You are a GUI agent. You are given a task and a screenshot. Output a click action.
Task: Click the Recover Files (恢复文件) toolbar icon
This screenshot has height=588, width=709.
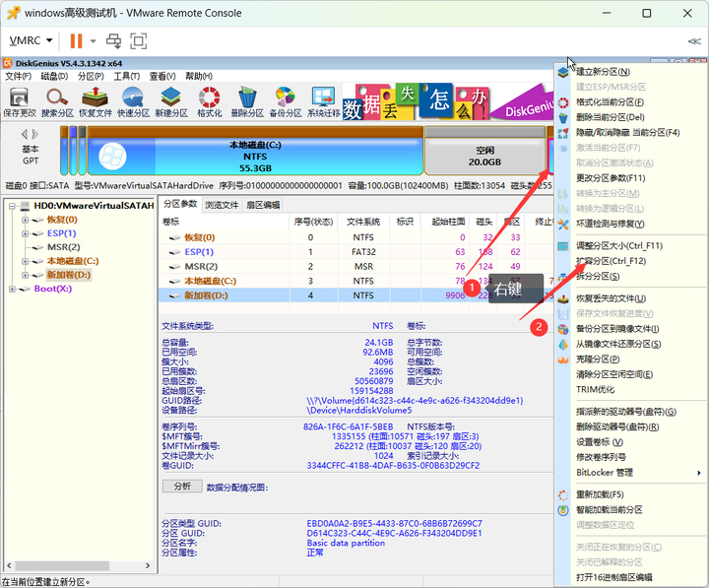tap(96, 101)
